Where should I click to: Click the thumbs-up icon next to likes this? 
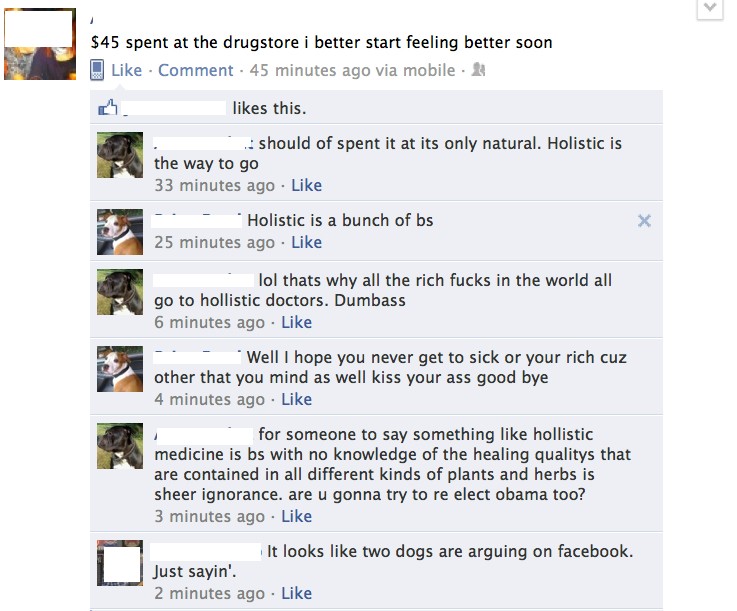pos(108,108)
